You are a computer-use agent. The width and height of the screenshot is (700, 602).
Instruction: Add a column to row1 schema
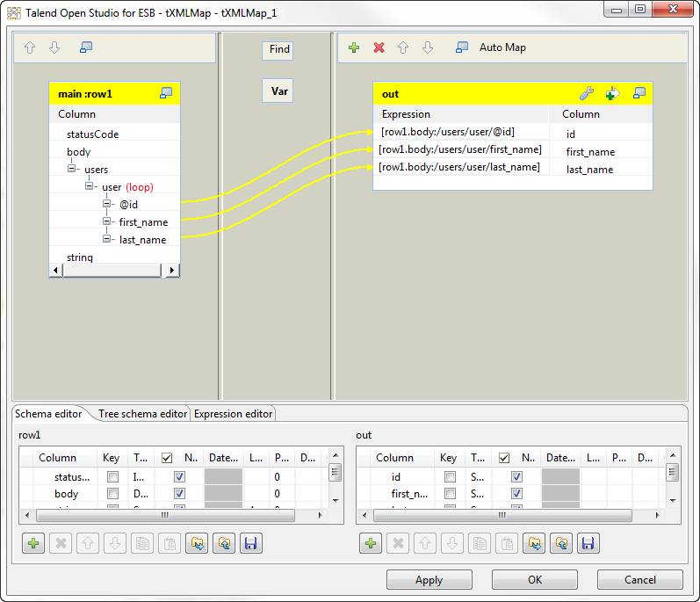click(33, 543)
